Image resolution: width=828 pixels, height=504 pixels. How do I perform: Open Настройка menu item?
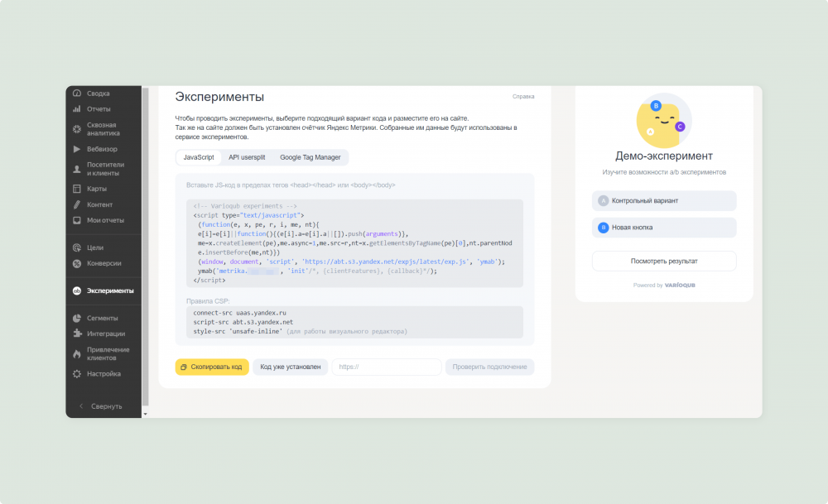(x=103, y=373)
